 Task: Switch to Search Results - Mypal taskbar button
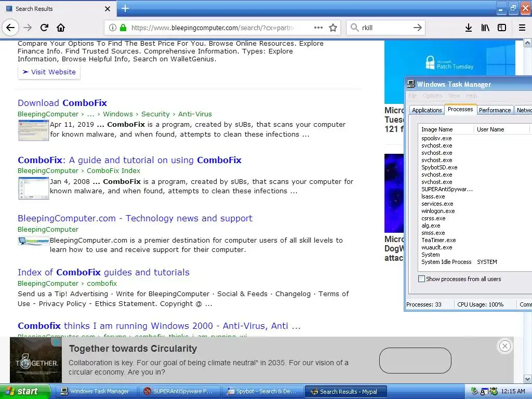(x=345, y=392)
